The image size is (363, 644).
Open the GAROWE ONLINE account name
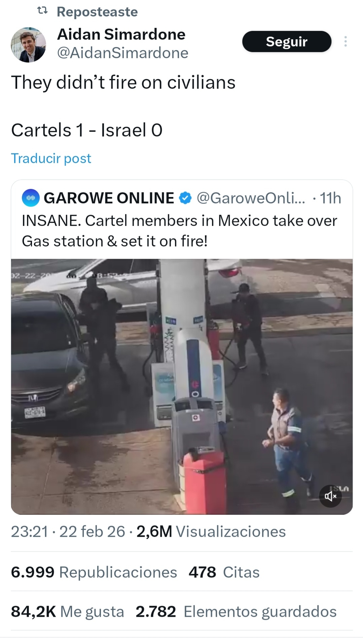coord(109,198)
